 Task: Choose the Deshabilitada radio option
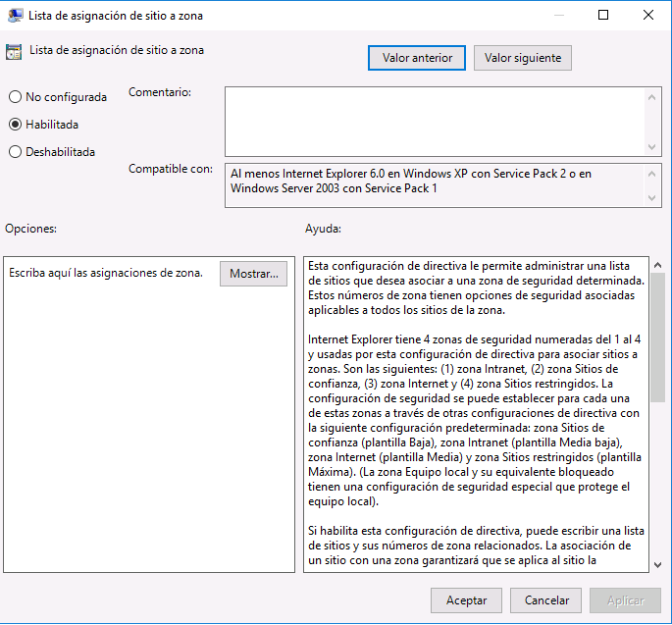point(15,152)
